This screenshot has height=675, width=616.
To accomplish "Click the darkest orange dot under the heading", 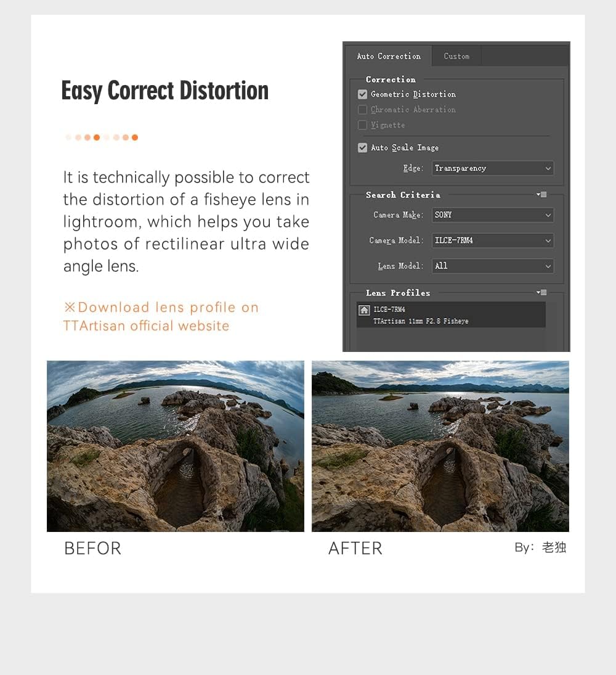I will click(97, 137).
